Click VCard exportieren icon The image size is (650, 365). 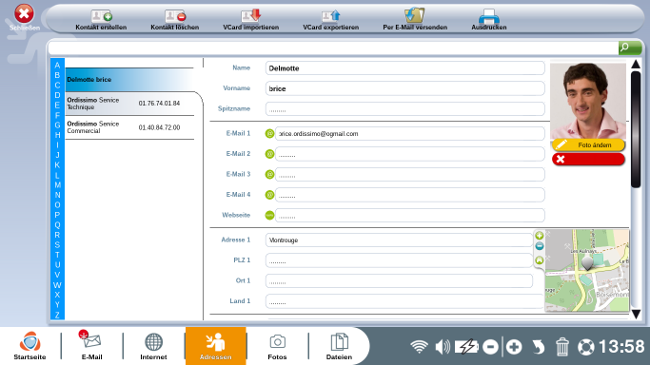tap(331, 16)
